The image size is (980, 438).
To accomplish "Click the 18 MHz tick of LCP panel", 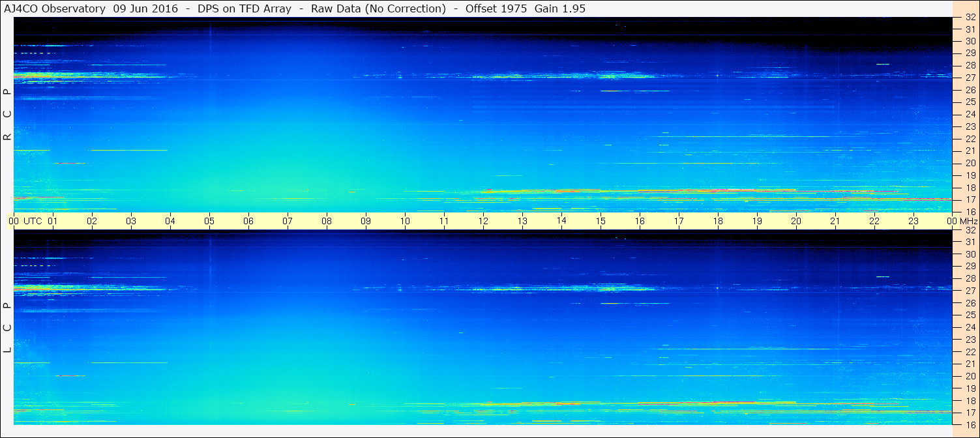I will [970, 401].
